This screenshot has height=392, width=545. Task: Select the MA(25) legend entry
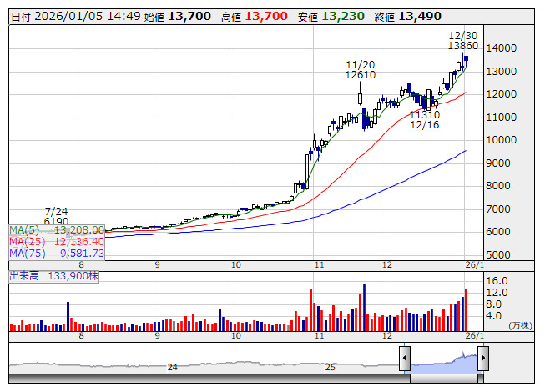[x=57, y=241]
